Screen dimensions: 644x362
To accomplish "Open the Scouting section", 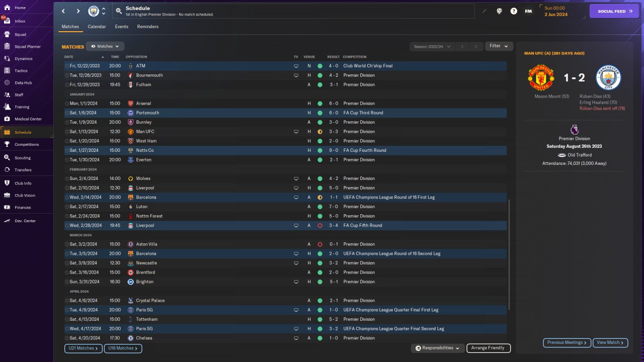I will pos(27,158).
